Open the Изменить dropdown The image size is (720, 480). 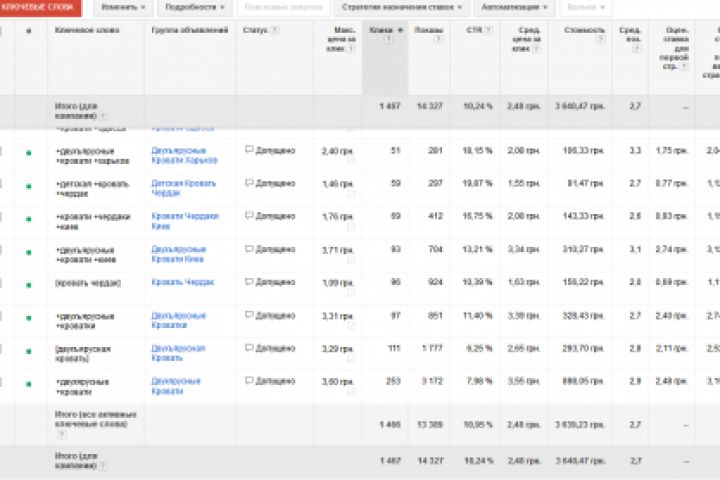(122, 6)
